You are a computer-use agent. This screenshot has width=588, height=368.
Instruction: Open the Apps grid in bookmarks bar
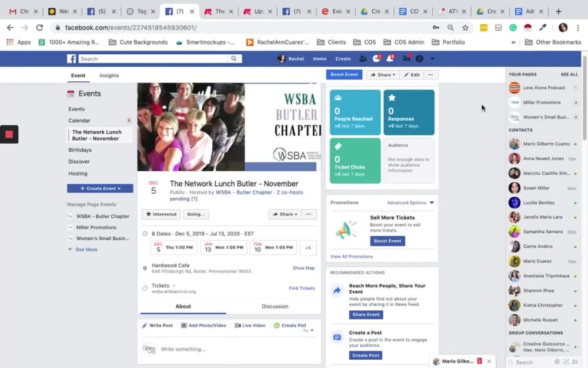click(10, 42)
